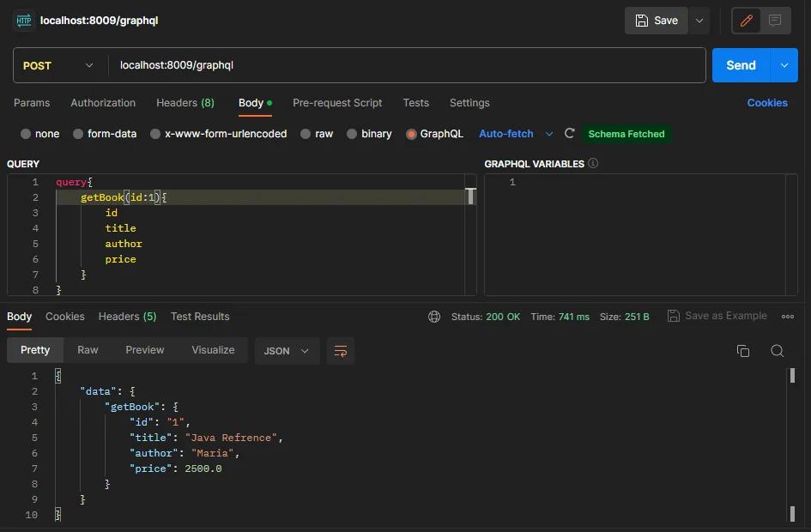This screenshot has width=811, height=532.
Task: Select the request Body tab
Action: pyautogui.click(x=255, y=103)
